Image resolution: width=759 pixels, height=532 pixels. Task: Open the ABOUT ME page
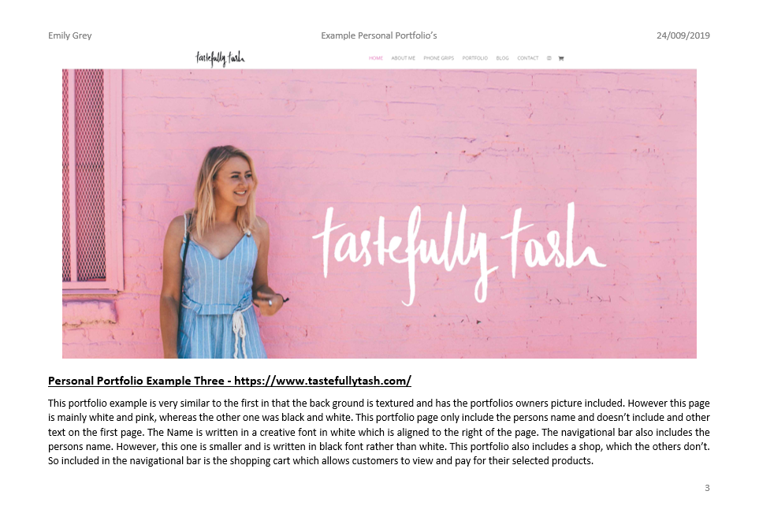(x=404, y=58)
